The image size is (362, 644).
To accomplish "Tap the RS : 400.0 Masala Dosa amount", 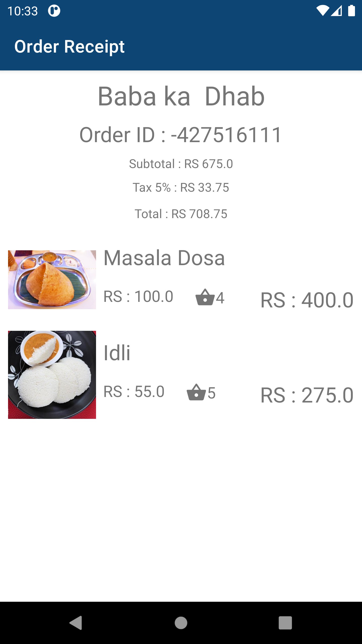I will pos(307,300).
